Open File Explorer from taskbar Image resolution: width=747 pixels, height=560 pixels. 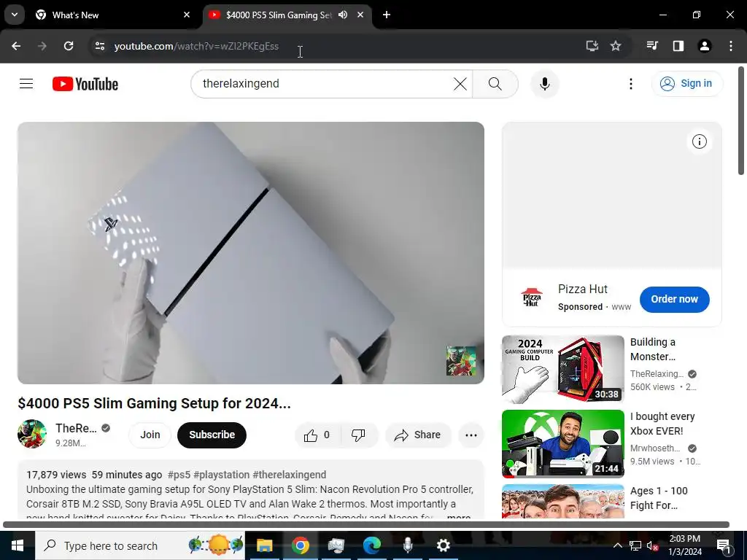(x=264, y=545)
